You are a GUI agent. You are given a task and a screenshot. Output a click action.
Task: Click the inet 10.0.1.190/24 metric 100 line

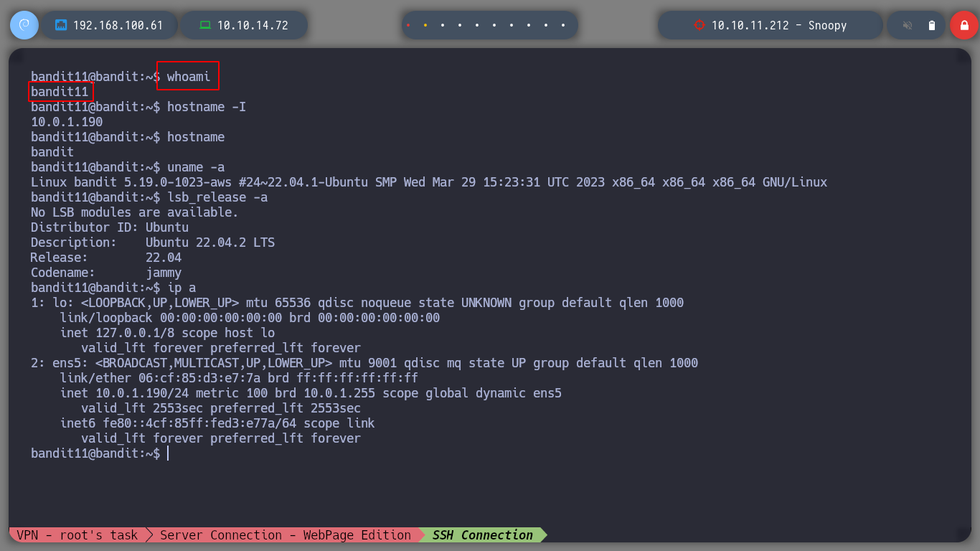tap(311, 393)
